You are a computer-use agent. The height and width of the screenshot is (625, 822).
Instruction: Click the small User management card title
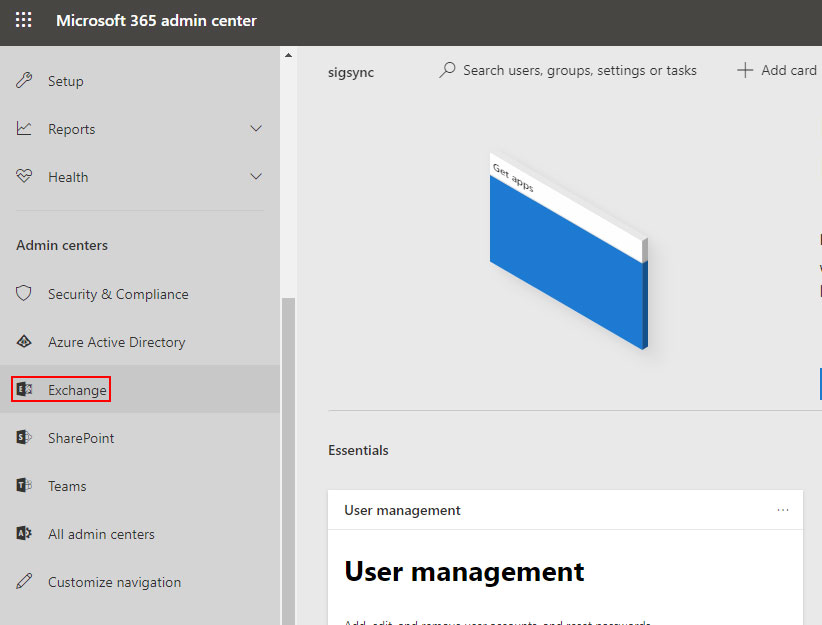(x=402, y=510)
